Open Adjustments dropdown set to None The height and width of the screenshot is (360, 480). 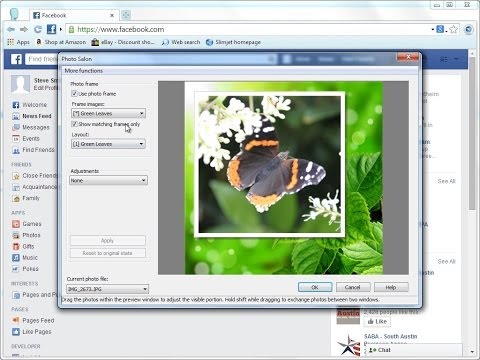click(108, 180)
